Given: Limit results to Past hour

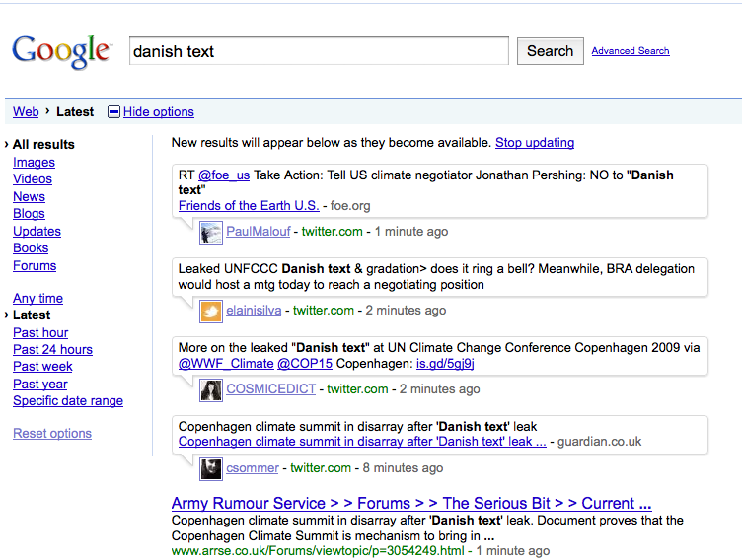Looking at the screenshot, I should click(40, 333).
